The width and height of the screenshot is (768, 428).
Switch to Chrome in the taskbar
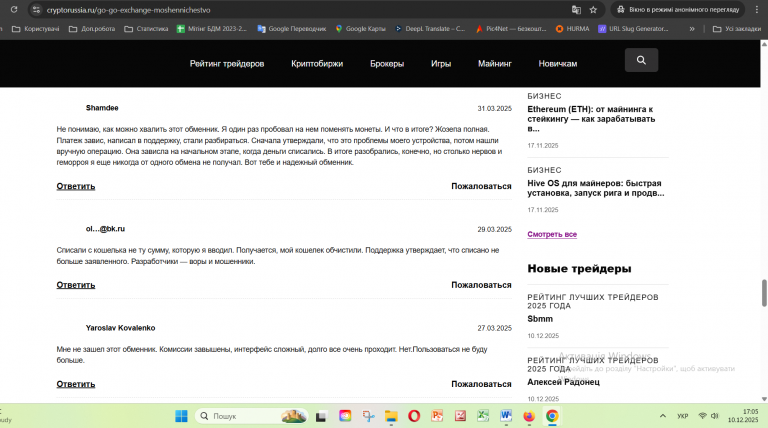pyautogui.click(x=552, y=416)
